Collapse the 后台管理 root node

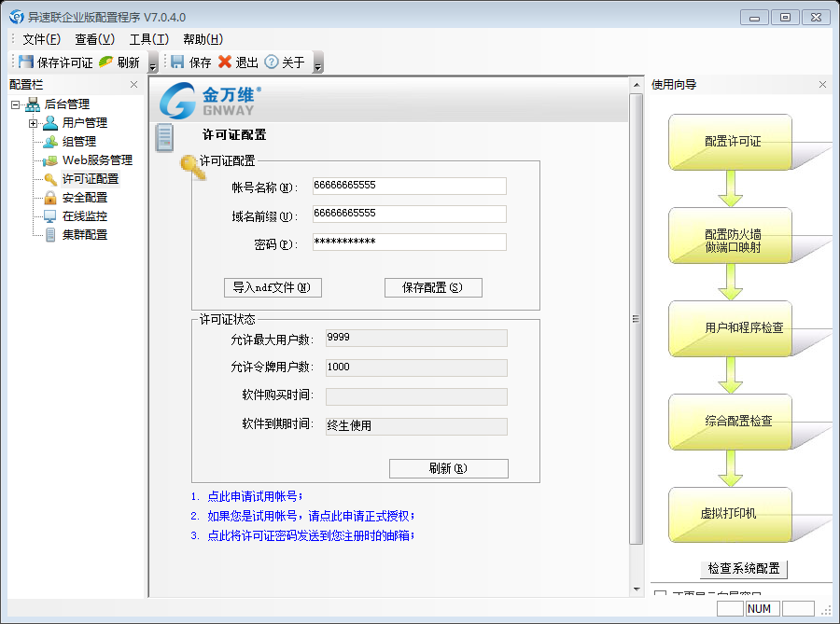pos(15,104)
